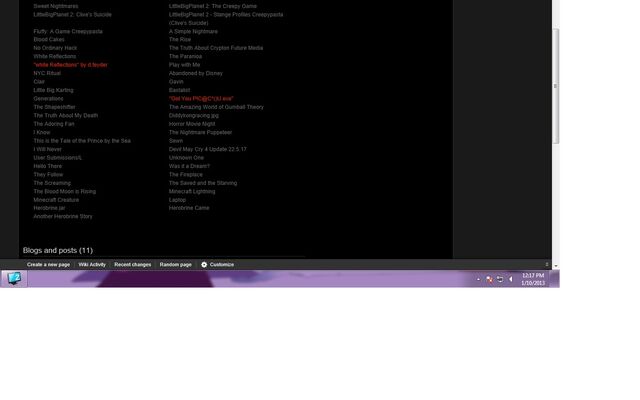Open the Blood Cakes page
Image resolution: width=640 pixels, height=400 pixels.
(x=49, y=40)
